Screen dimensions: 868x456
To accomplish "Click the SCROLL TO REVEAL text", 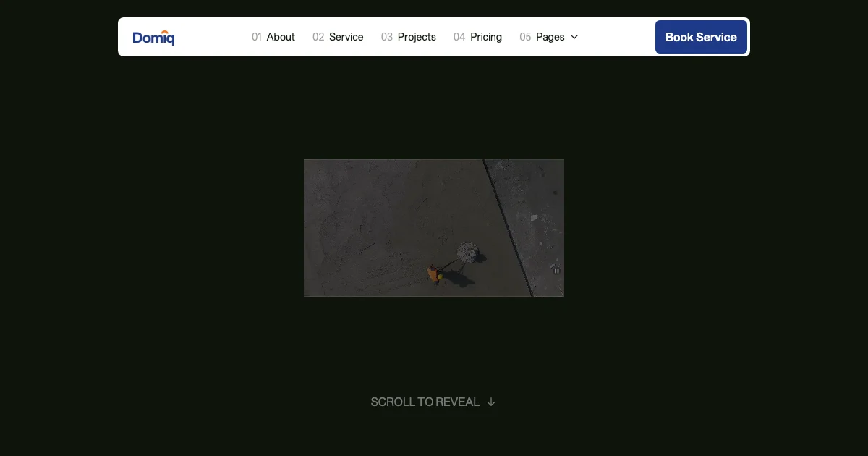I will click(x=425, y=402).
